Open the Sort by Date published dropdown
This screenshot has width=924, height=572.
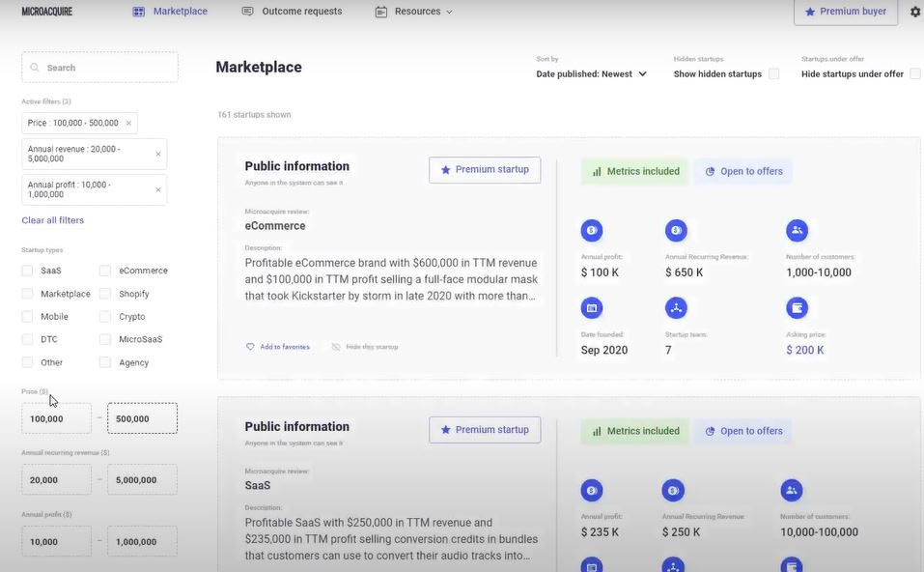[591, 74]
